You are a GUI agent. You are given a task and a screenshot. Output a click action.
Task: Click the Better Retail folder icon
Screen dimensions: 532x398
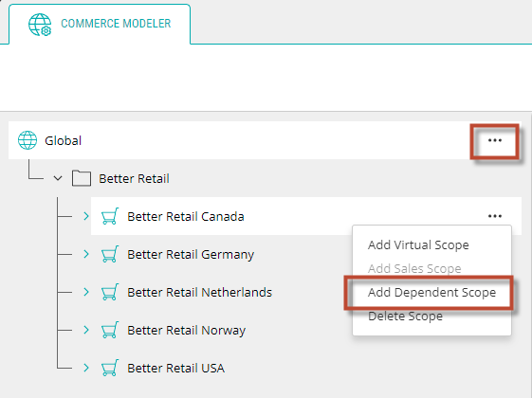(x=82, y=178)
